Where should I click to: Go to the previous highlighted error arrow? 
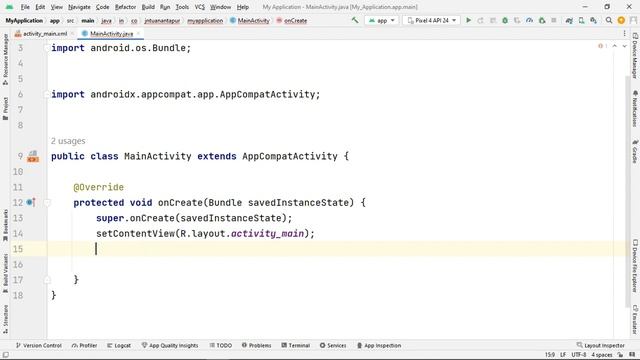(615, 46)
